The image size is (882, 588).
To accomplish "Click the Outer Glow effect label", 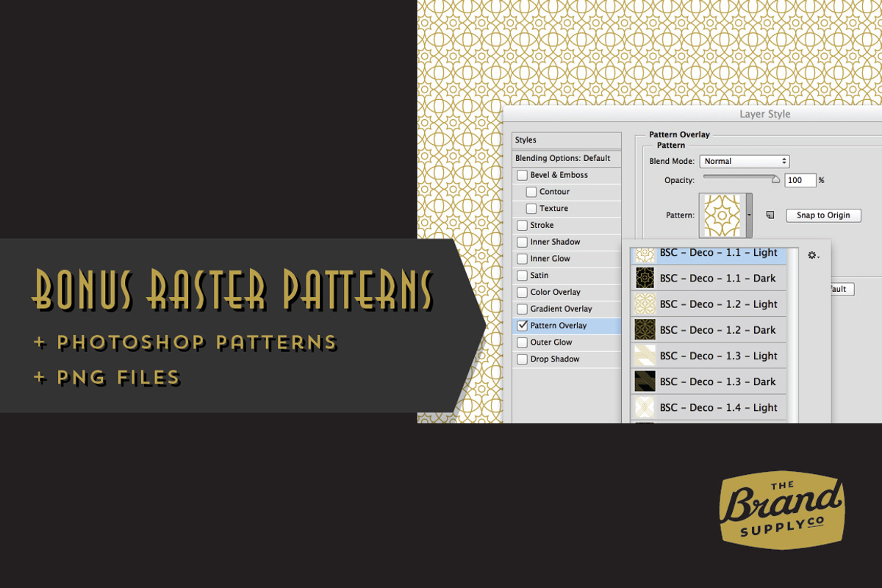I will click(x=551, y=343).
